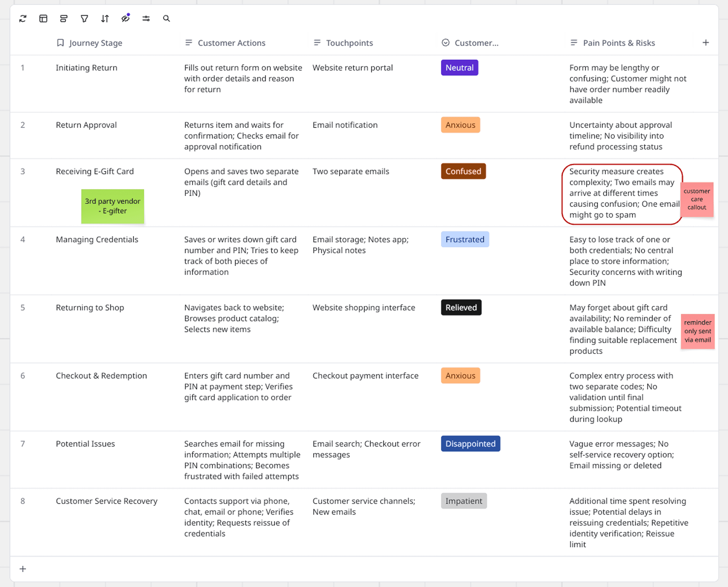
Task: Open the Customer Actions column header
Action: 231,43
